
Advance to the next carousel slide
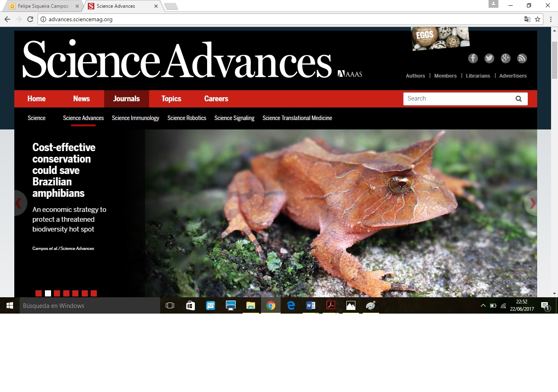coord(532,203)
